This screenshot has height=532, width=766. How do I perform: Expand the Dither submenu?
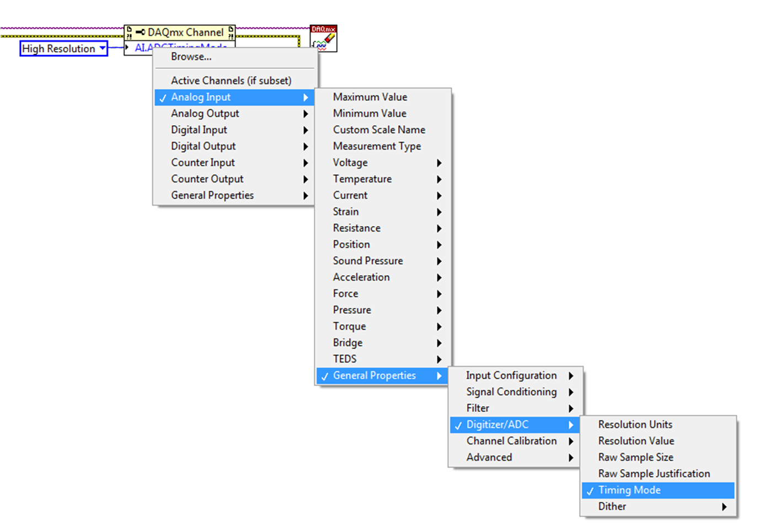[658, 507]
